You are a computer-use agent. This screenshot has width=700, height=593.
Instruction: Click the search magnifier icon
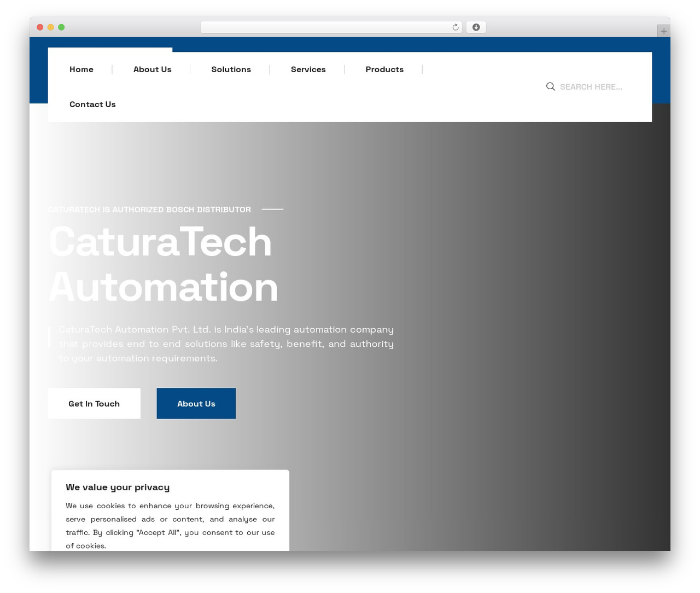tap(551, 86)
